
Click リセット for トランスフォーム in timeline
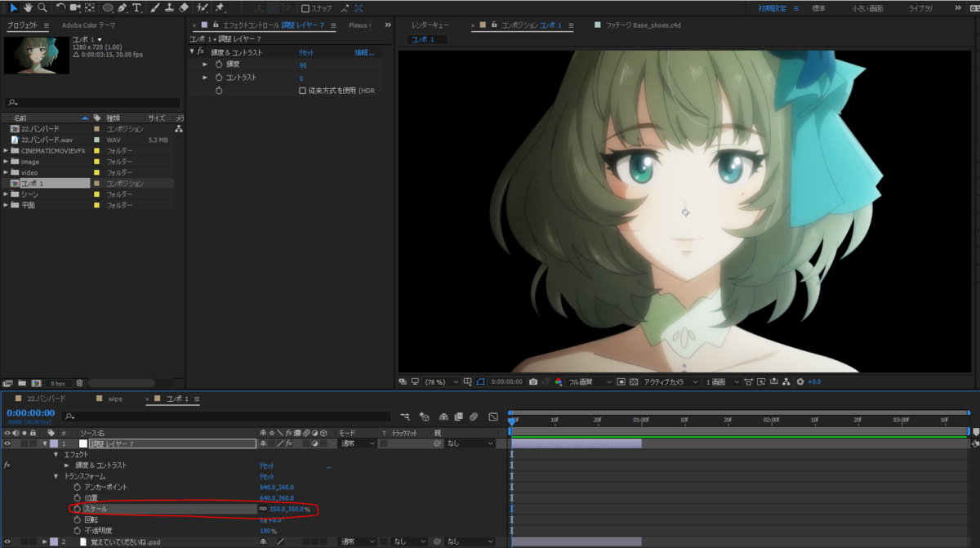267,476
